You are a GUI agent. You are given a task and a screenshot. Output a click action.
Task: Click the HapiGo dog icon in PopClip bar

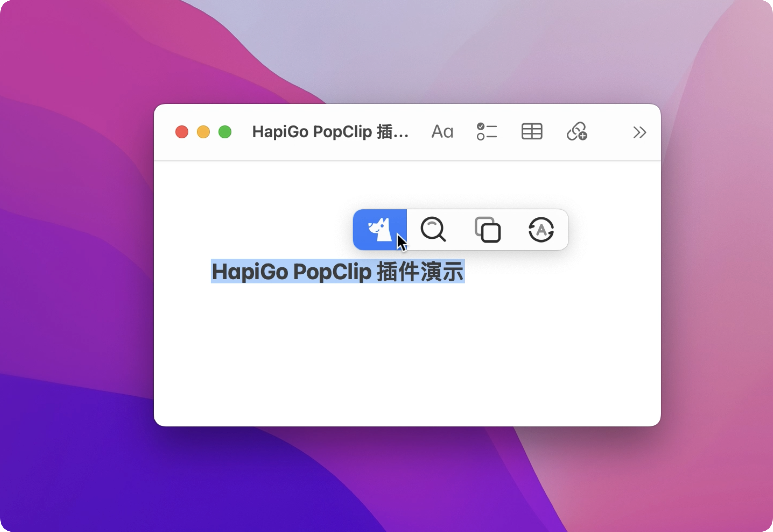[380, 230]
